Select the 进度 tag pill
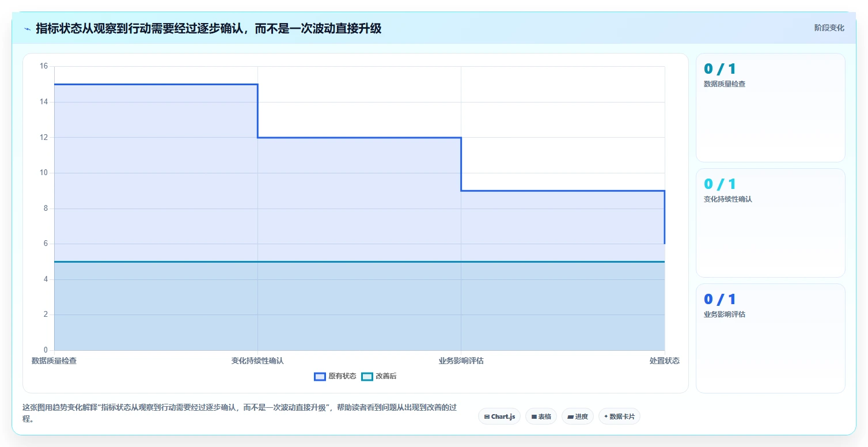Viewport: 868px width, 447px height. pyautogui.click(x=578, y=416)
